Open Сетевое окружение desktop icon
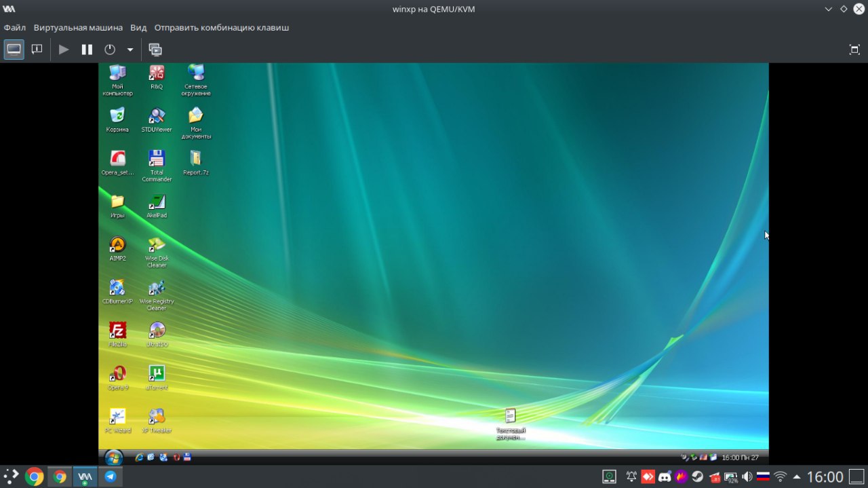The height and width of the screenshot is (488, 868). [x=196, y=80]
